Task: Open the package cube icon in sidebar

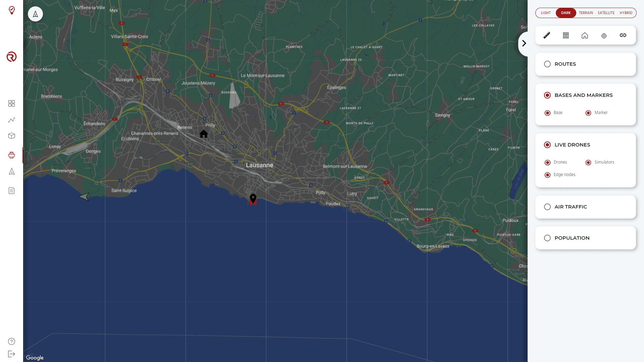Action: point(11,136)
